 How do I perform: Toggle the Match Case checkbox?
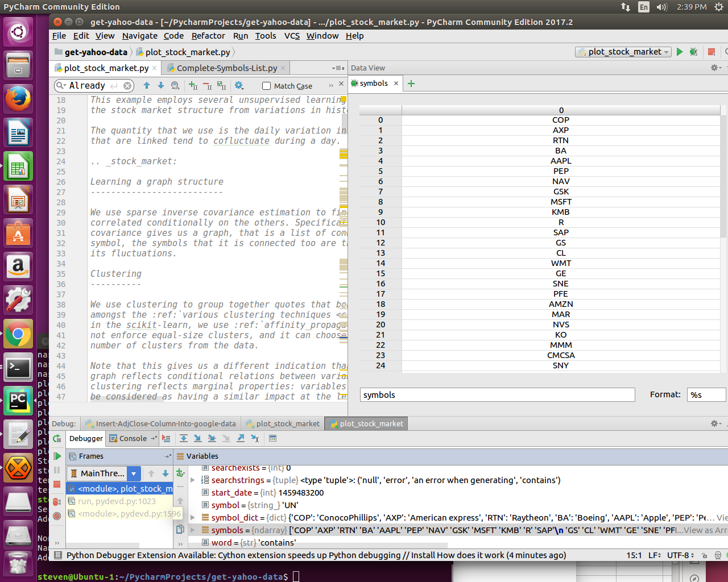tap(266, 86)
